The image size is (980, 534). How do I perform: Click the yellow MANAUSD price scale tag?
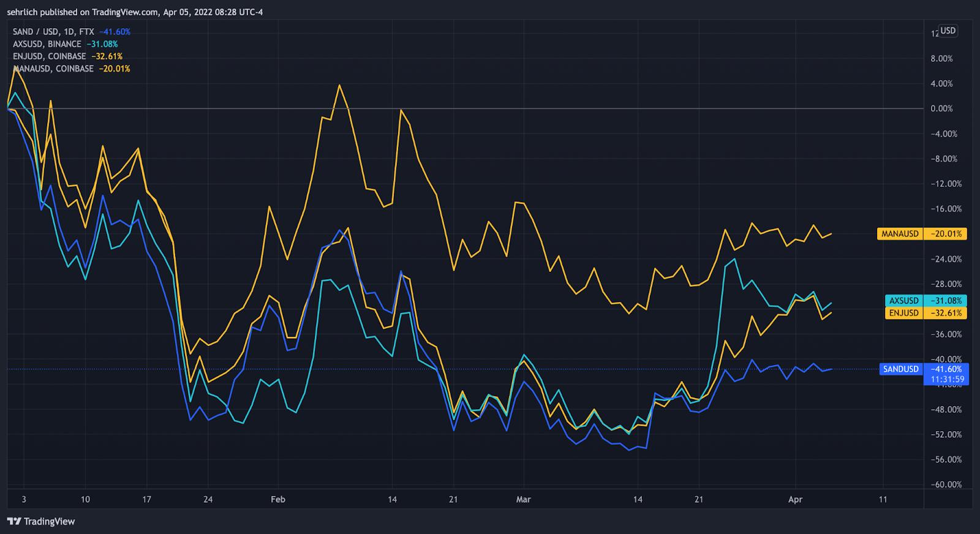(x=922, y=234)
